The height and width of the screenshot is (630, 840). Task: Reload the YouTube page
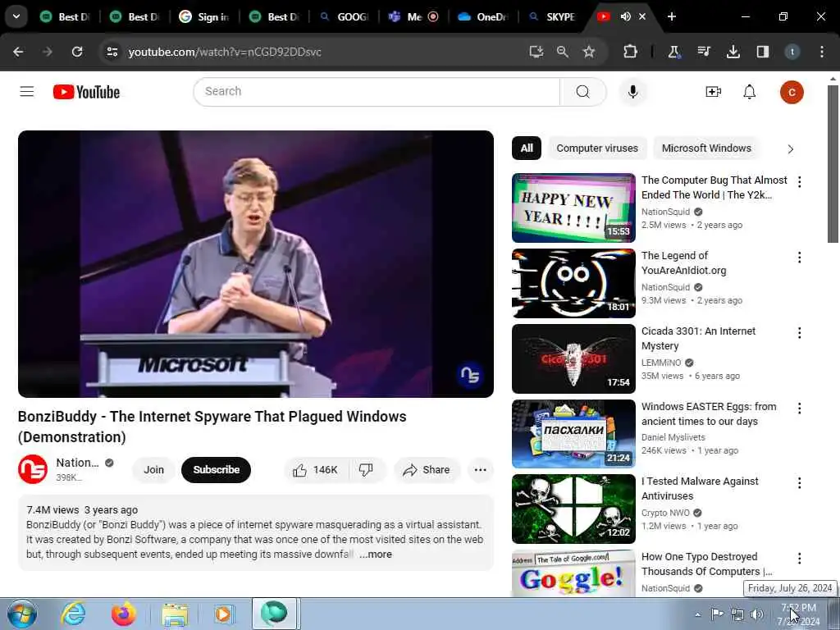point(77,52)
